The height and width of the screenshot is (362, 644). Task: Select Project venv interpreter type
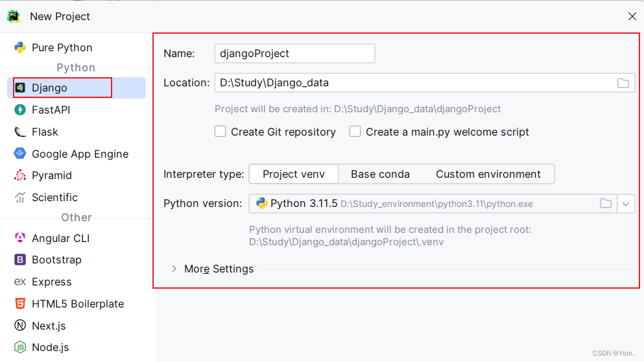pyautogui.click(x=294, y=174)
